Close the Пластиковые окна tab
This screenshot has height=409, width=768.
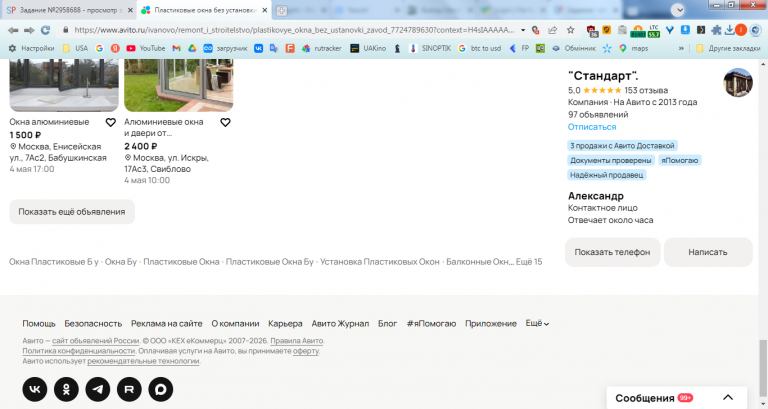pyautogui.click(x=264, y=10)
